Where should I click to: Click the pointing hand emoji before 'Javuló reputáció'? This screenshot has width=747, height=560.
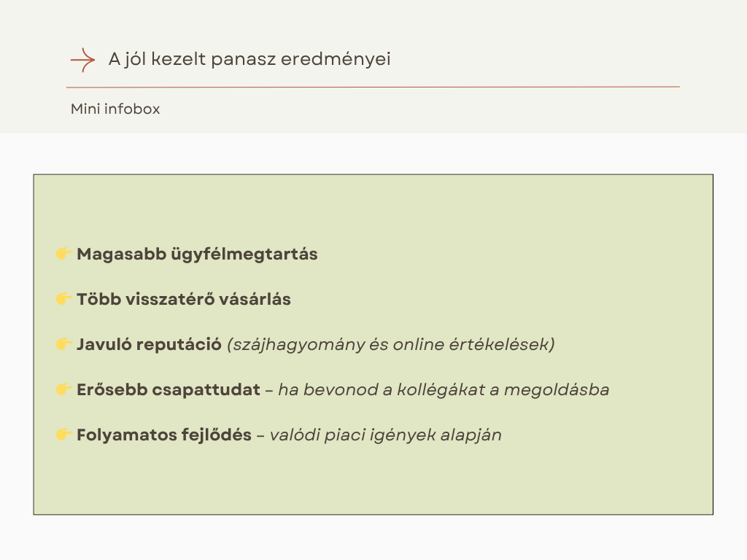click(64, 344)
